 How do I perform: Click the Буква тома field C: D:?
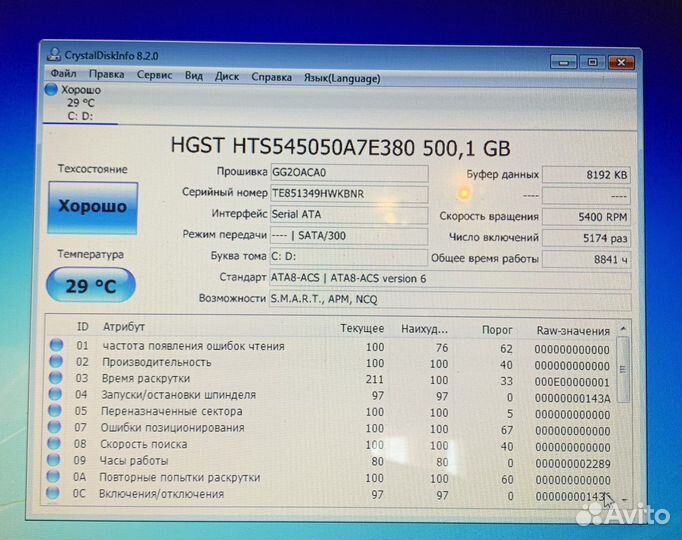(x=349, y=257)
